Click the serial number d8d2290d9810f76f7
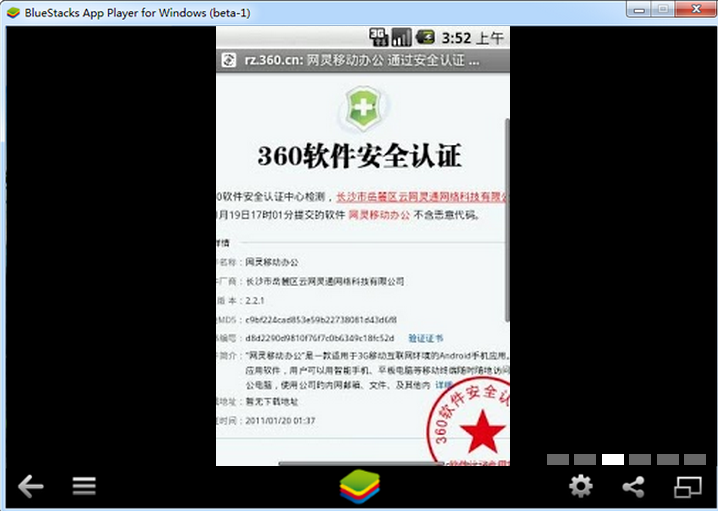Image resolution: width=718 pixels, height=511 pixels. point(320,338)
